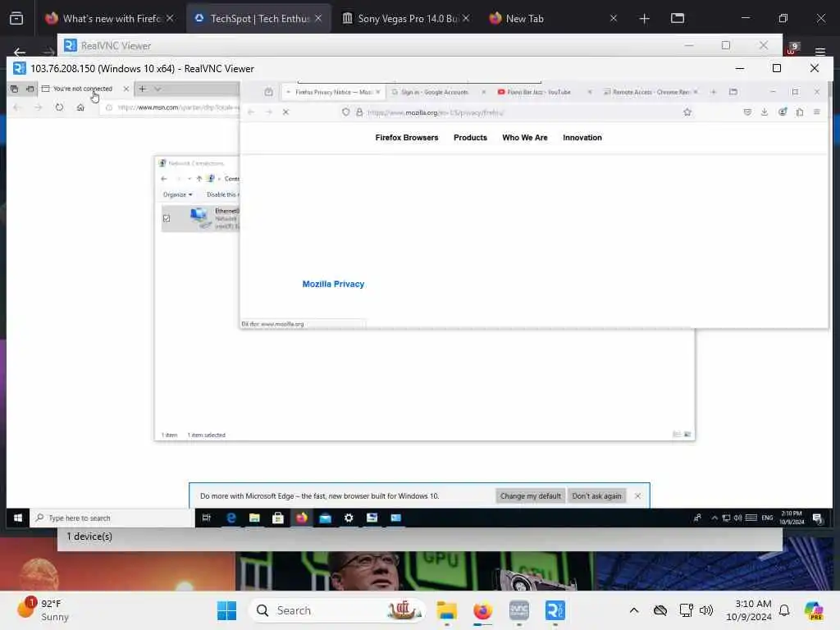Click the Edge home icon
The width and height of the screenshot is (840, 630).
(x=80, y=107)
